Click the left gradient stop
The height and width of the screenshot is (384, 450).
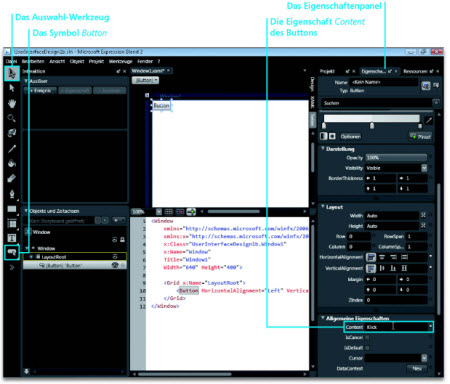324,126
